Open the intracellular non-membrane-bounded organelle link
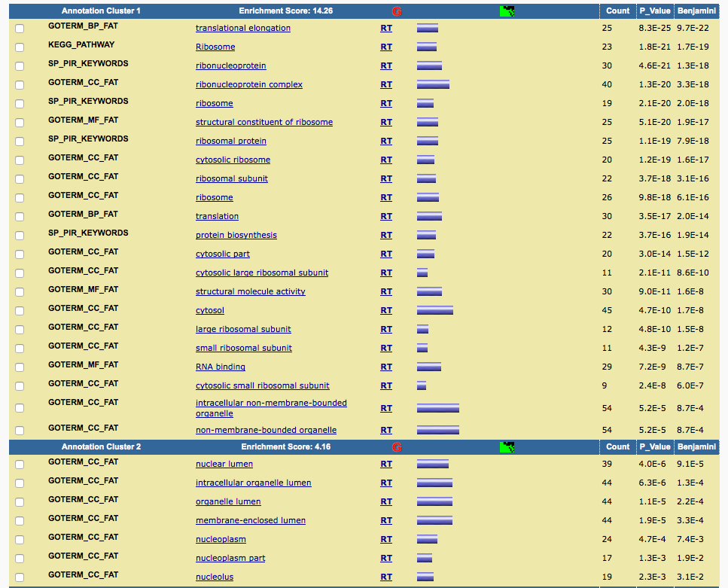The height and width of the screenshot is (588, 728). tap(271, 408)
